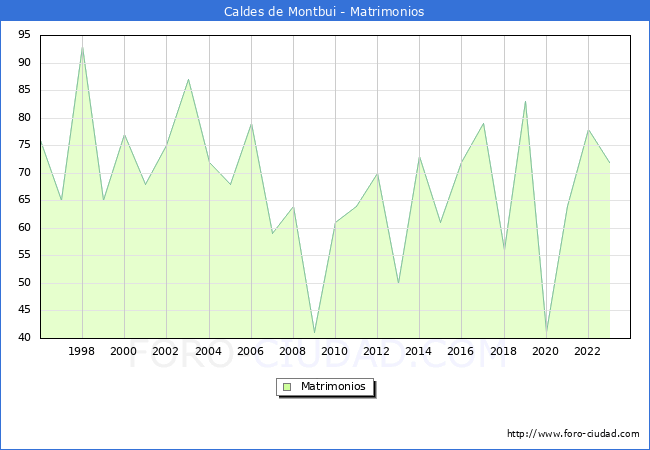Click the y-axis value 85
Image resolution: width=650 pixels, height=450 pixels.
coord(24,90)
